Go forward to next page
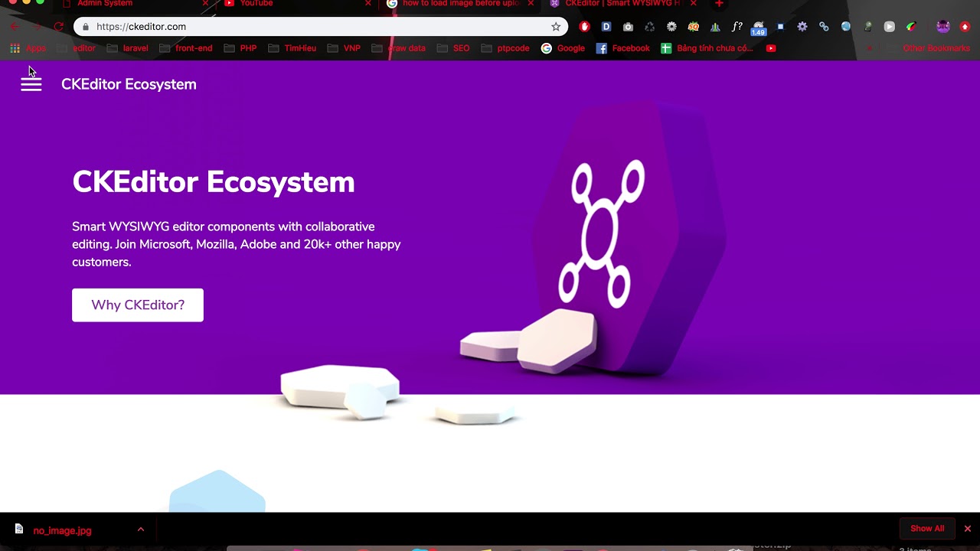The width and height of the screenshot is (980, 551). (x=36, y=27)
